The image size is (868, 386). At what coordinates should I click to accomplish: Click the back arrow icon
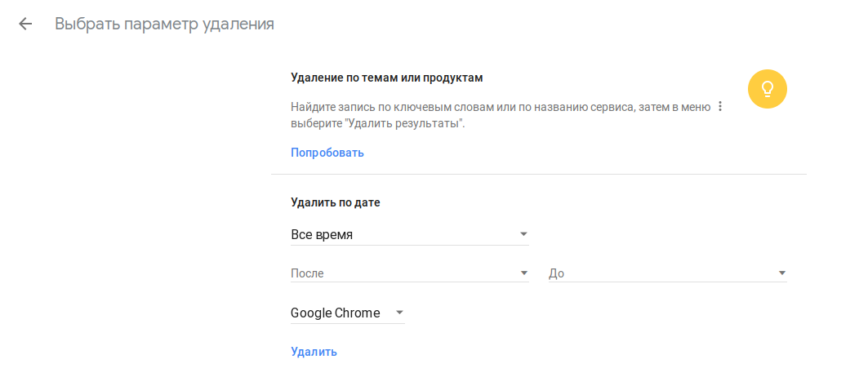(x=25, y=24)
